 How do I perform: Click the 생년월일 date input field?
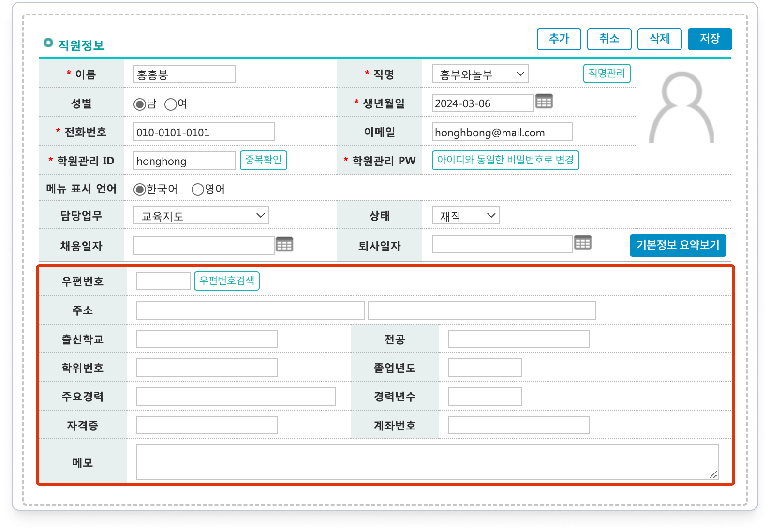(483, 103)
